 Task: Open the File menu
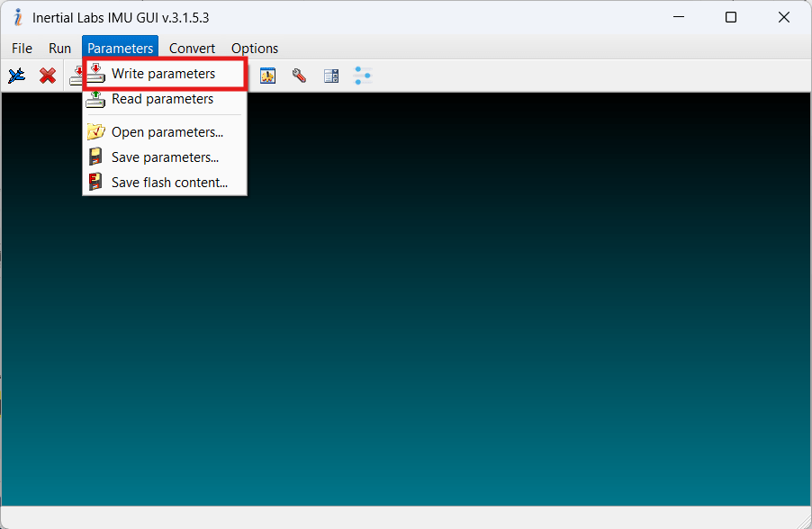22,49
